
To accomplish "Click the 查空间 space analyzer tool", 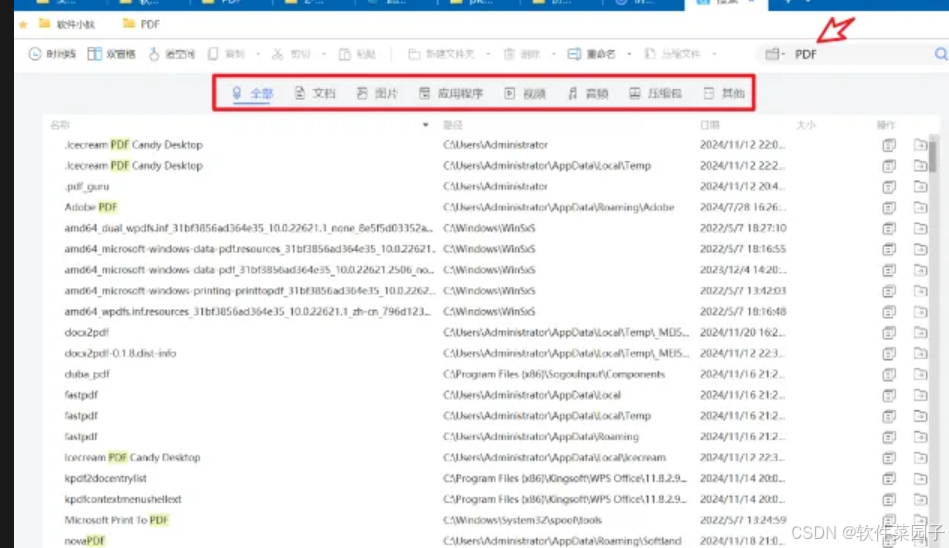I will click(172, 54).
